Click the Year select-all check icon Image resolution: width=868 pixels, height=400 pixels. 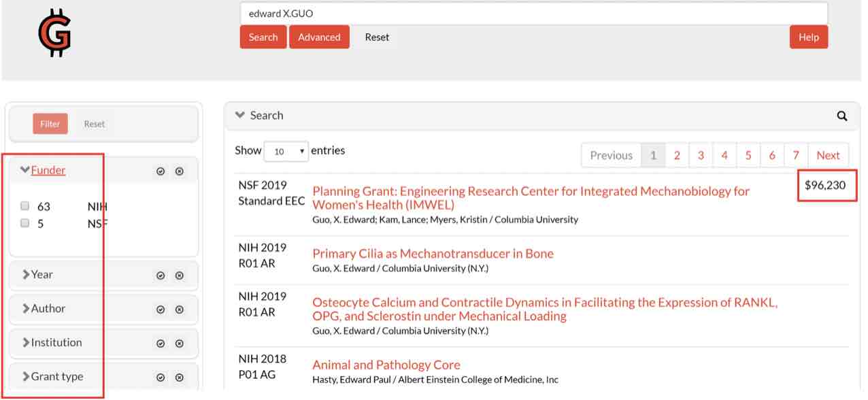coord(161,276)
